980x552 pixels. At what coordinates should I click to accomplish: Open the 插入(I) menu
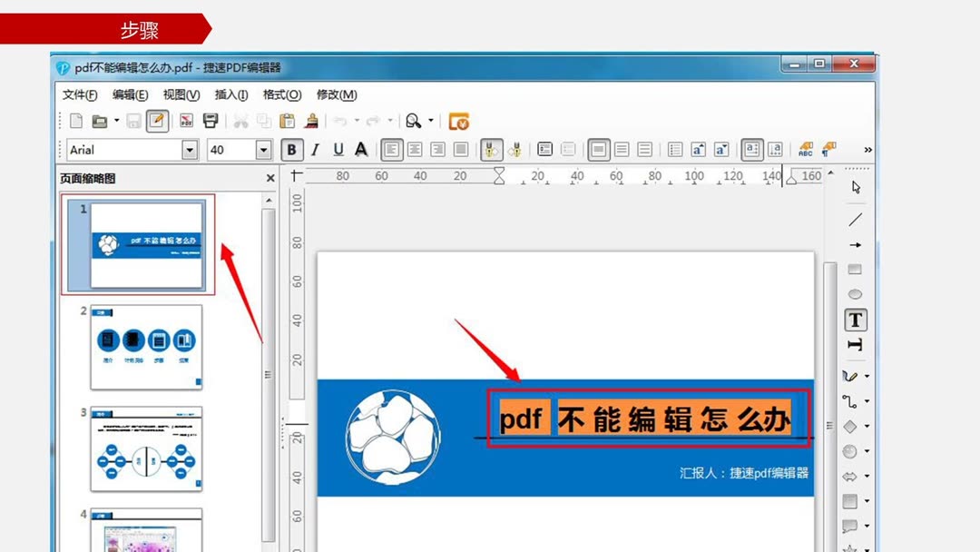pyautogui.click(x=230, y=94)
